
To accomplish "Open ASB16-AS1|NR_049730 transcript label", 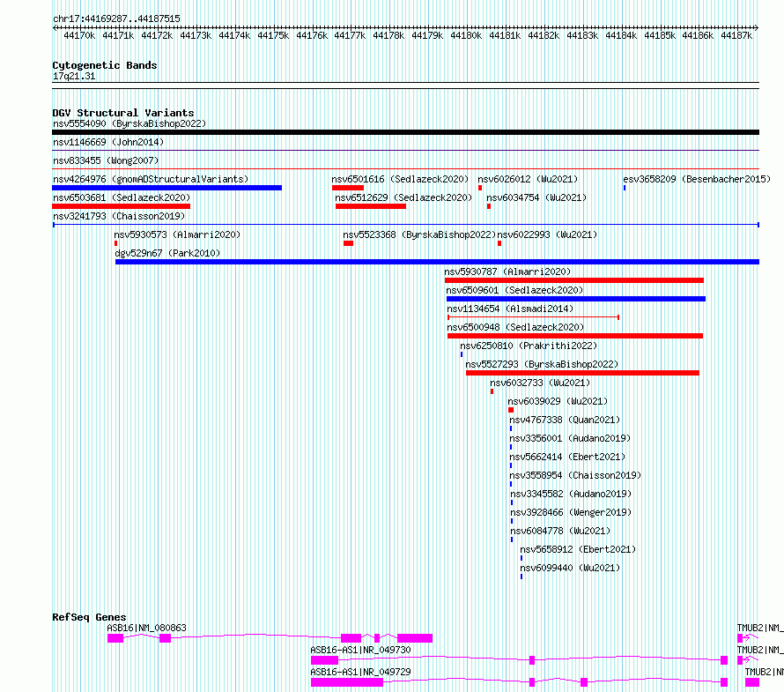I will (x=360, y=650).
